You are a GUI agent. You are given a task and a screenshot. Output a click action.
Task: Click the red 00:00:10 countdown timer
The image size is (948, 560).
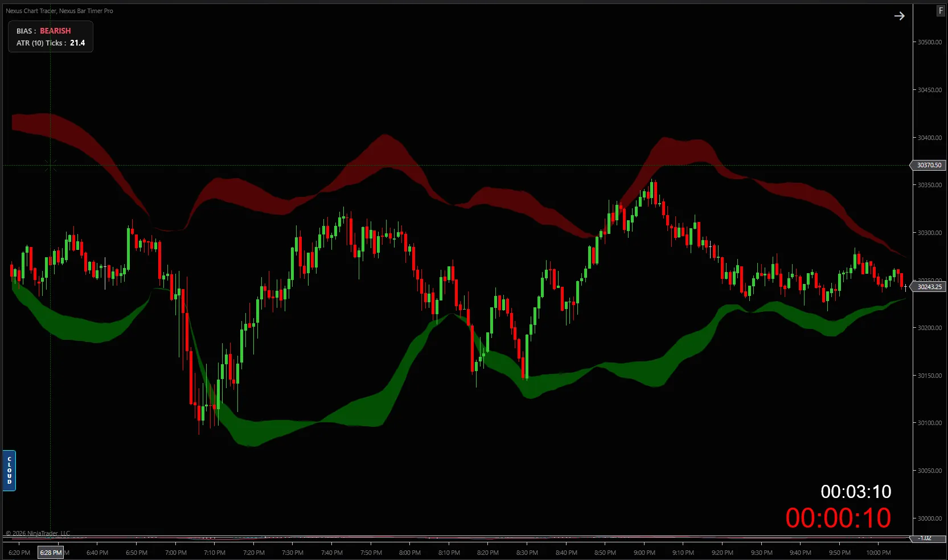tap(838, 518)
